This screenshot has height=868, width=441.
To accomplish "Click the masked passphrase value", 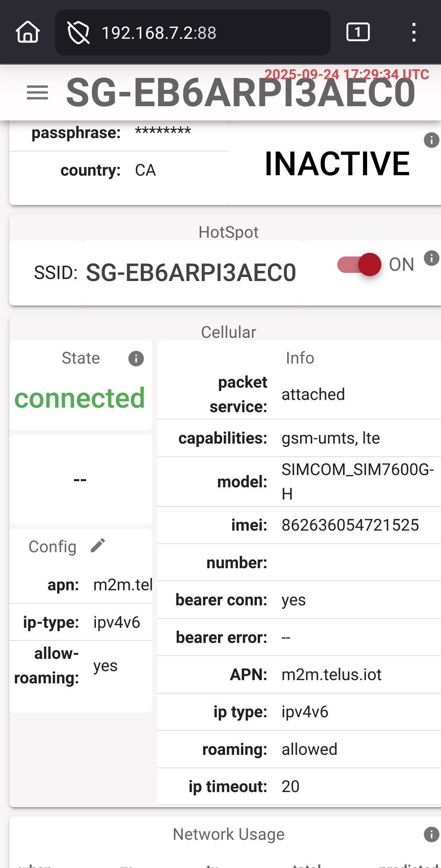I will [x=163, y=132].
